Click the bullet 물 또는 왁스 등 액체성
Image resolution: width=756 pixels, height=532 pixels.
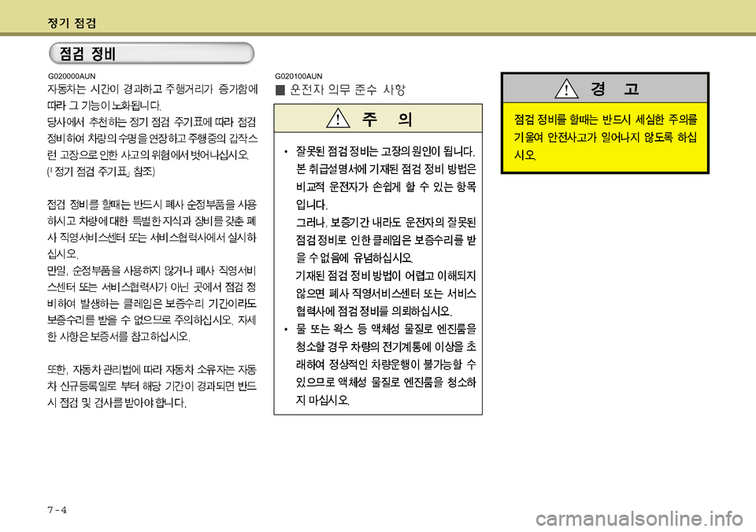pyautogui.click(x=386, y=364)
